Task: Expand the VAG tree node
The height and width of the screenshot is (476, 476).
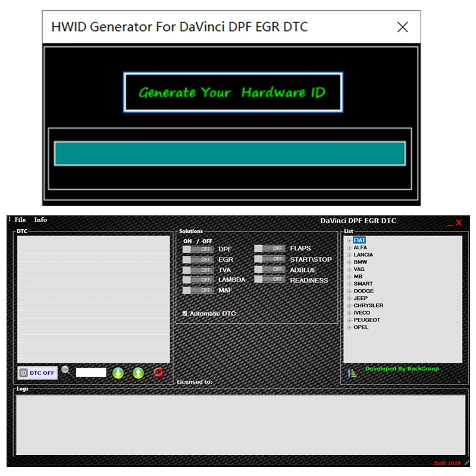Action: coord(349,269)
